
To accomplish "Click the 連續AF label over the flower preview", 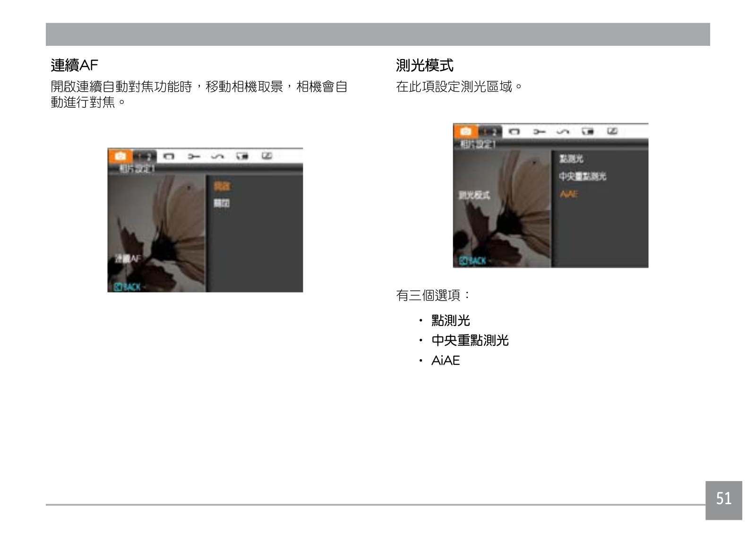I will point(128,258).
